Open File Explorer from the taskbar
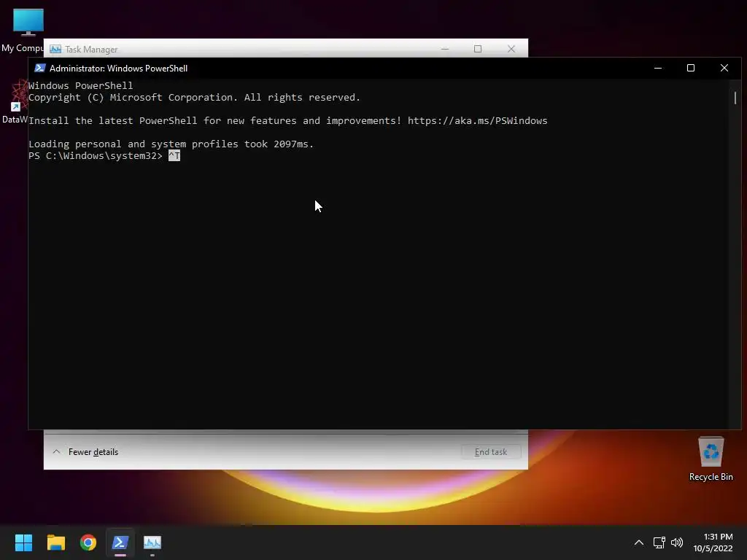 pyautogui.click(x=55, y=542)
